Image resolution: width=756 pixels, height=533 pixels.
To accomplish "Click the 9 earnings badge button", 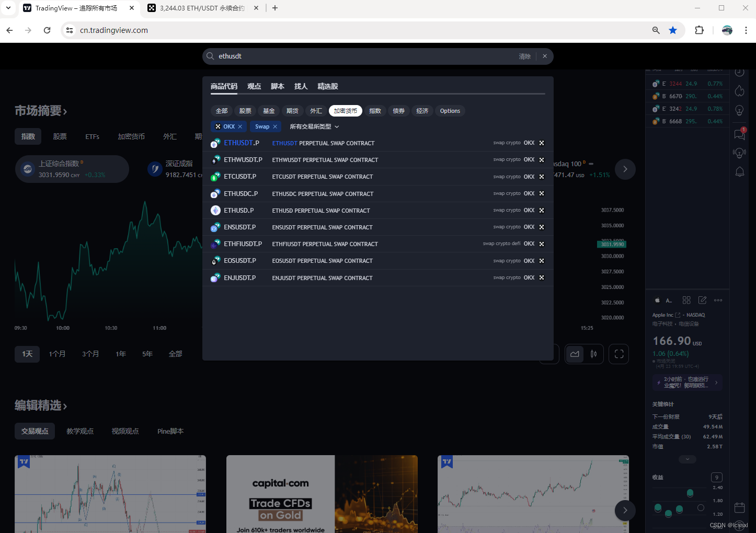I will coord(717,477).
